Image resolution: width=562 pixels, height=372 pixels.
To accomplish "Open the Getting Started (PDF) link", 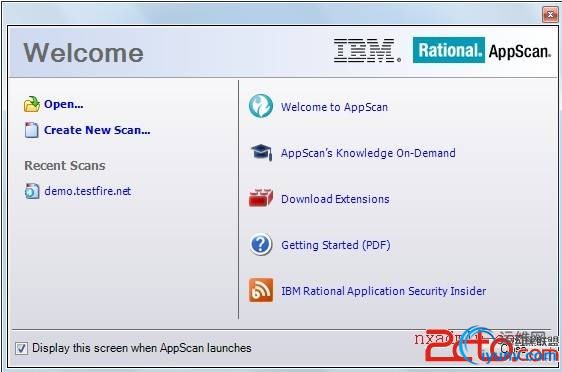I will 335,245.
